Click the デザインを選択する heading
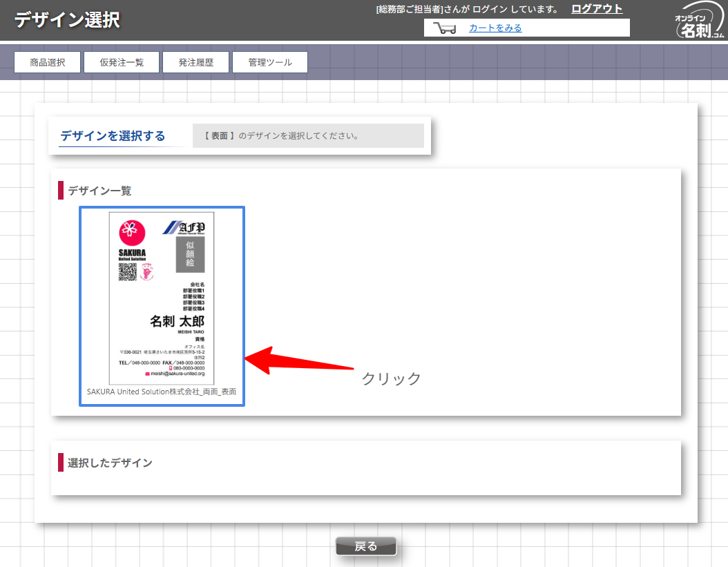This screenshot has width=728, height=567. tap(113, 136)
